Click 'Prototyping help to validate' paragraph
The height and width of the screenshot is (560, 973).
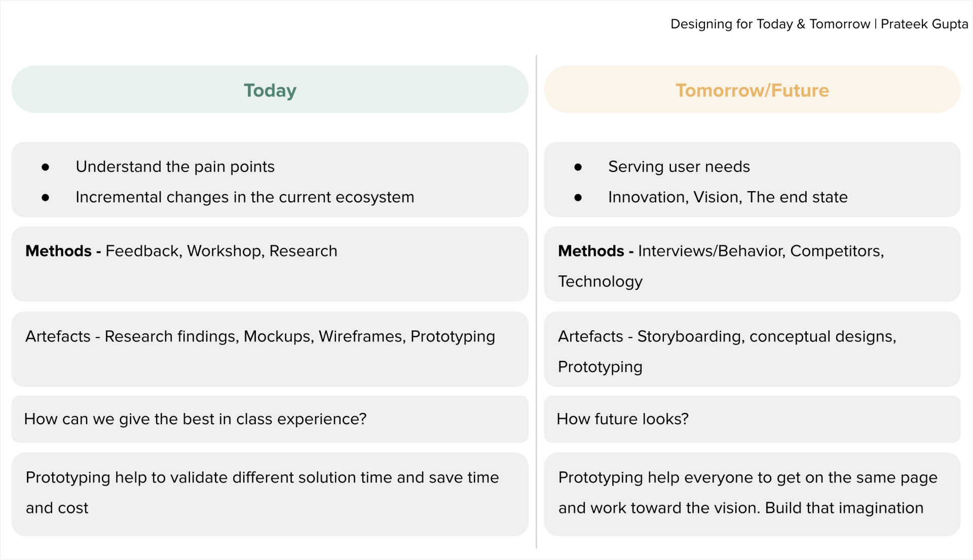(x=262, y=477)
